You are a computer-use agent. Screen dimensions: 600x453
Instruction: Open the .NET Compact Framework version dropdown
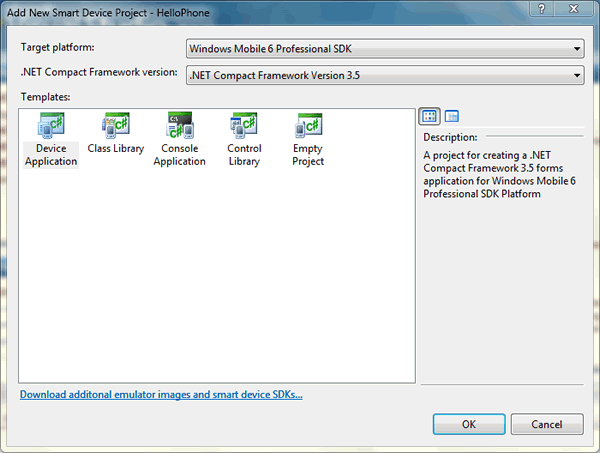385,75
